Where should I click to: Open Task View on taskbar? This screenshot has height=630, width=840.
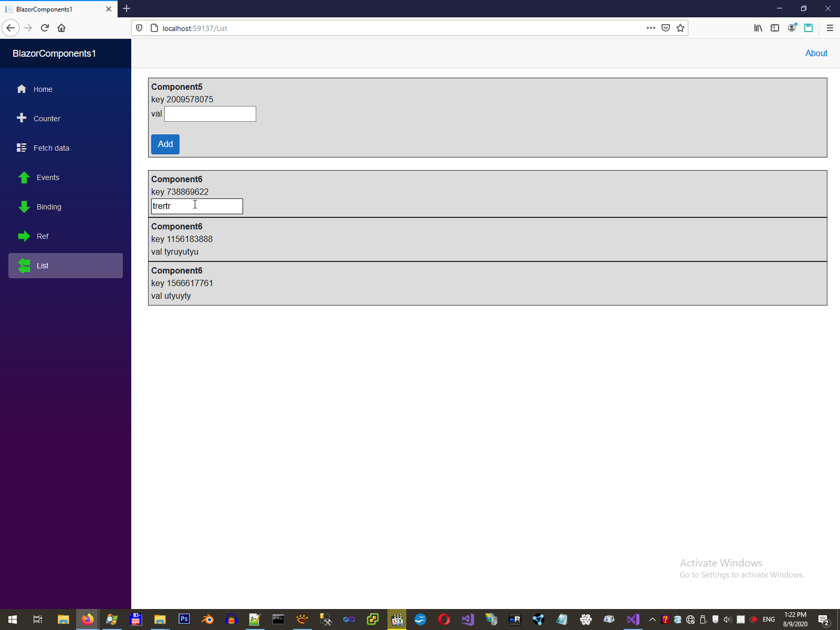[x=38, y=619]
